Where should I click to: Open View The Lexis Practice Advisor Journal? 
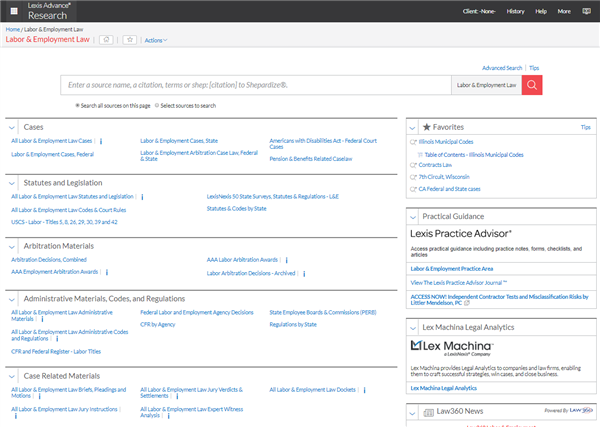tap(458, 283)
